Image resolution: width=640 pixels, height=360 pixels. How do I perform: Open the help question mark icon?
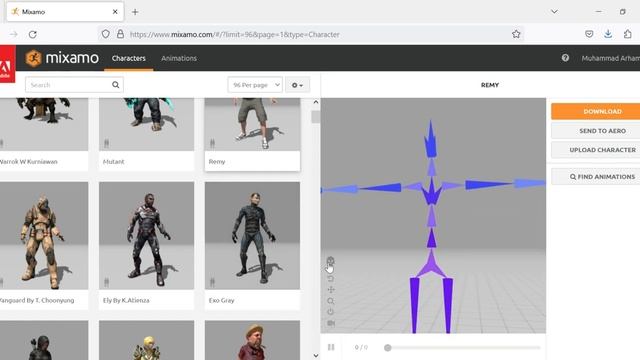point(565,58)
